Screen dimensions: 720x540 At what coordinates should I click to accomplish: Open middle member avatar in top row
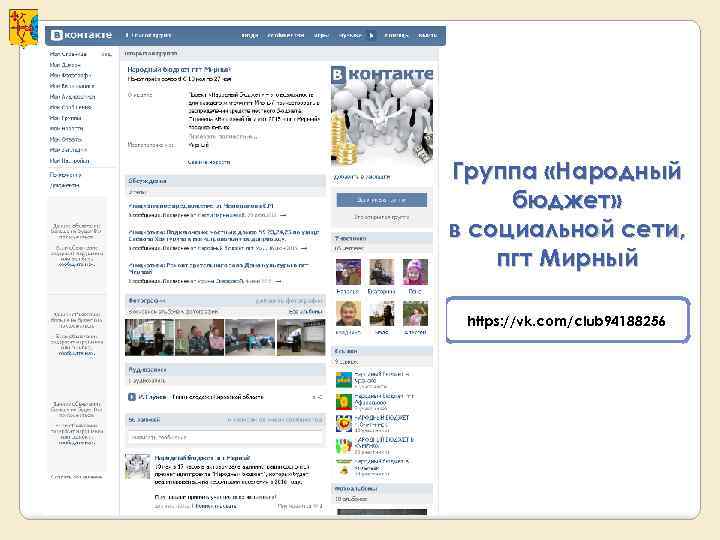[x=382, y=272]
